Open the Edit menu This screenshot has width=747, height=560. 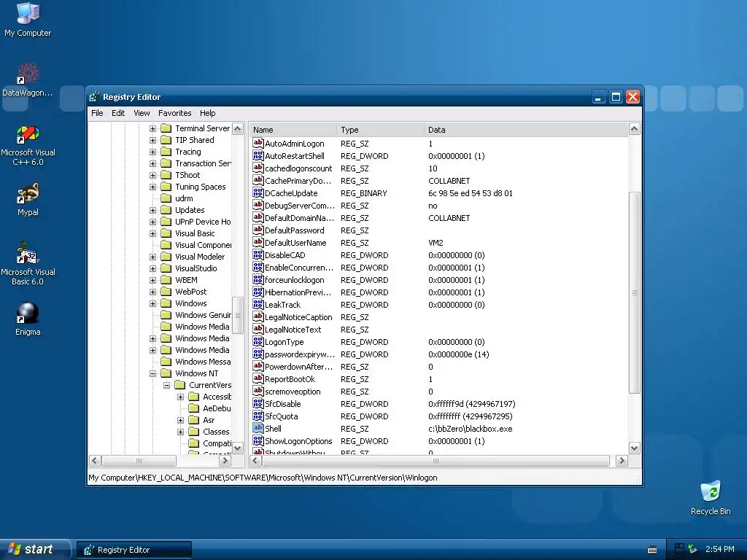(x=118, y=113)
